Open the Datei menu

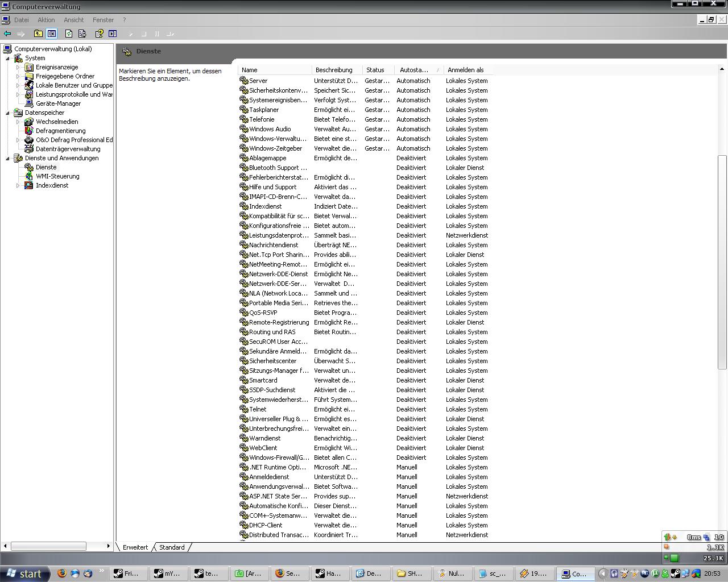tap(21, 20)
